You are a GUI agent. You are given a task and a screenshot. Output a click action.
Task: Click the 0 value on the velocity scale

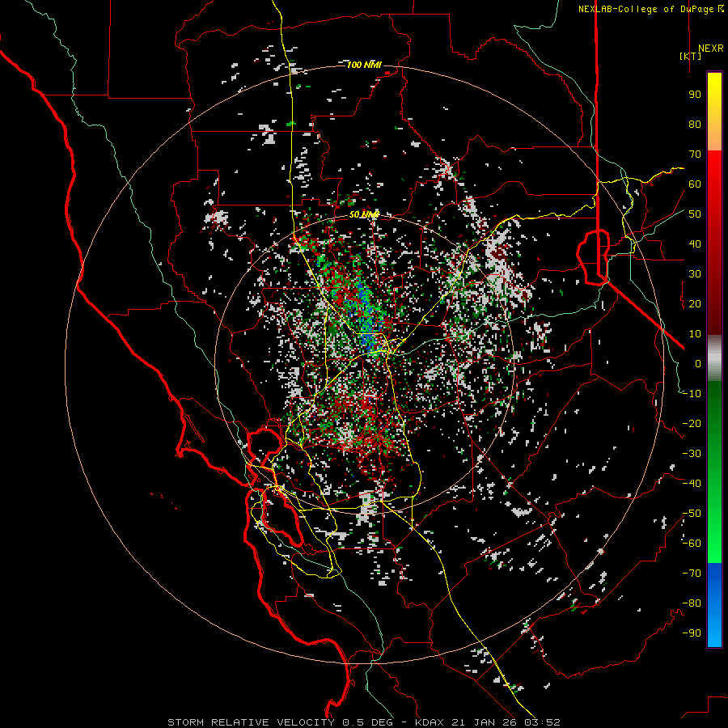pyautogui.click(x=698, y=363)
